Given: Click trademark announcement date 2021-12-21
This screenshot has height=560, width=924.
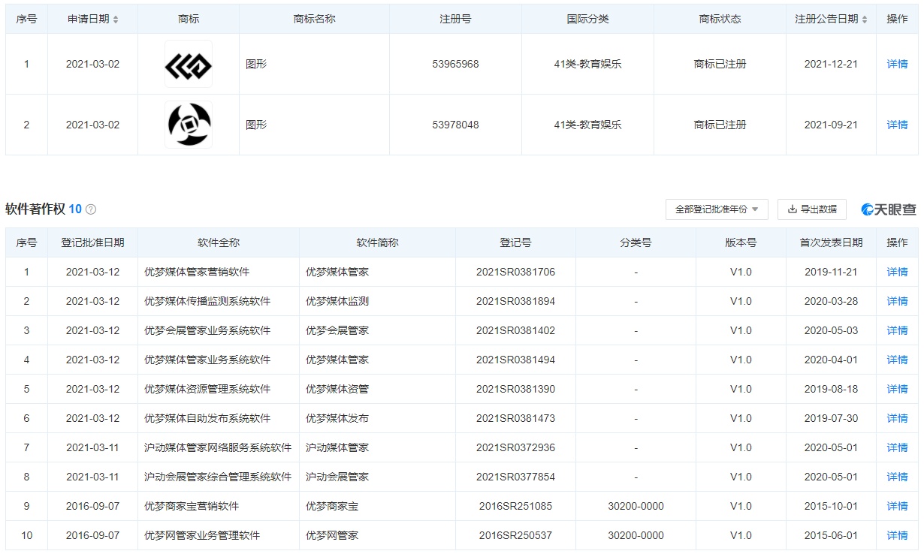Looking at the screenshot, I should 831,64.
